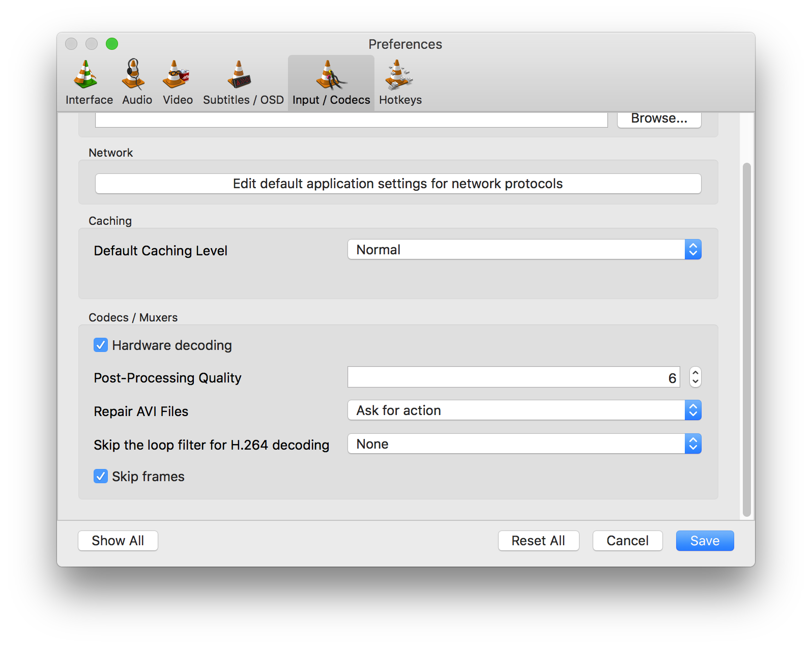The width and height of the screenshot is (812, 648).
Task: Click the 'Skip the loop filter for H.264 decoding' label
Action: (212, 445)
